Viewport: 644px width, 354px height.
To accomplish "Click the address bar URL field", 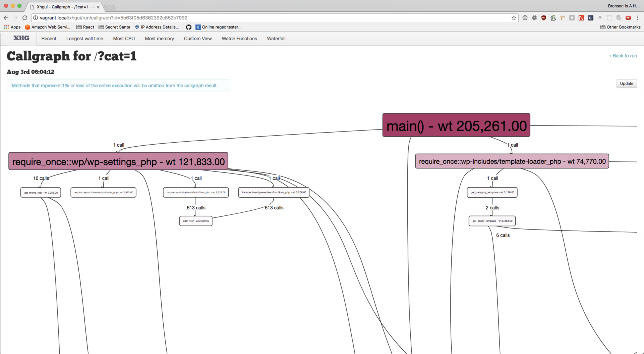I will pos(274,18).
